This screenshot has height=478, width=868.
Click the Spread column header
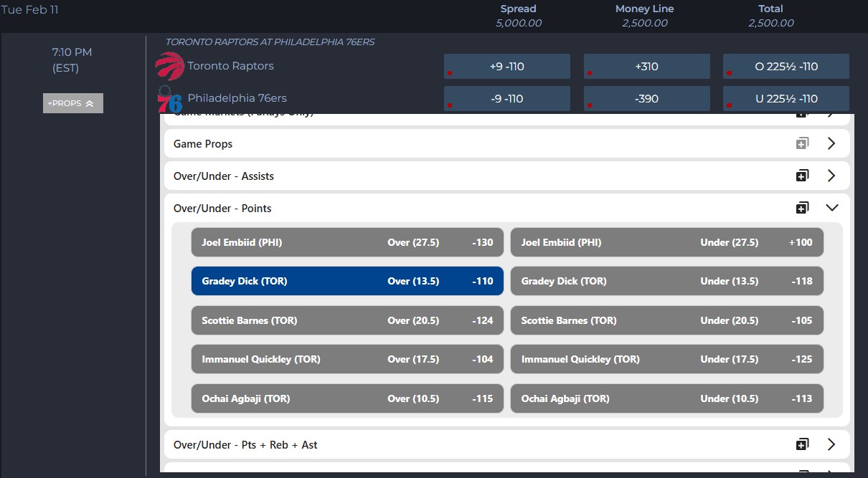tap(519, 9)
